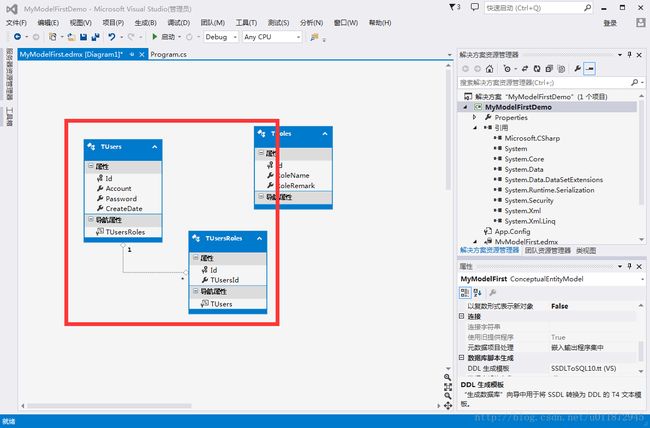Click Sync with Active Document icon
The image size is (650, 428).
[x=525, y=69]
